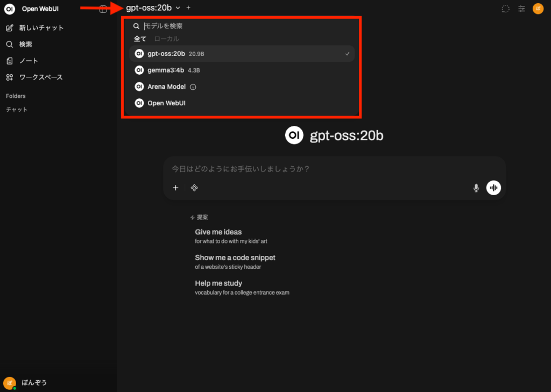This screenshot has height=392, width=551.
Task: Switch to the ローカル filter tab
Action: point(167,39)
